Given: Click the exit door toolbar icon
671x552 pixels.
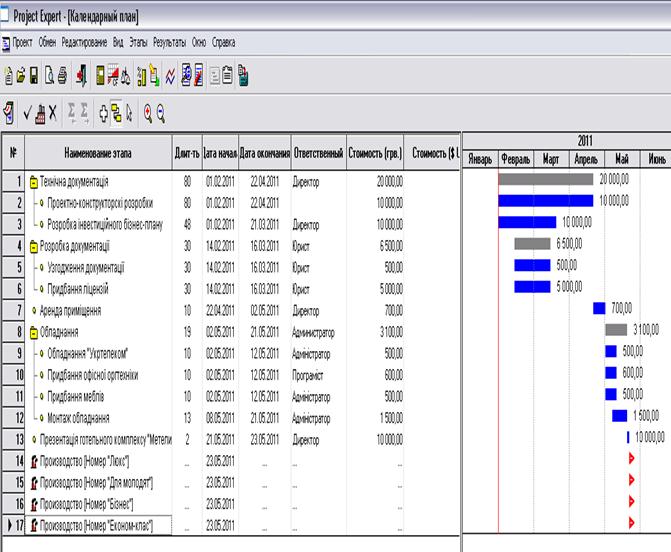Looking at the screenshot, I should (x=81, y=74).
